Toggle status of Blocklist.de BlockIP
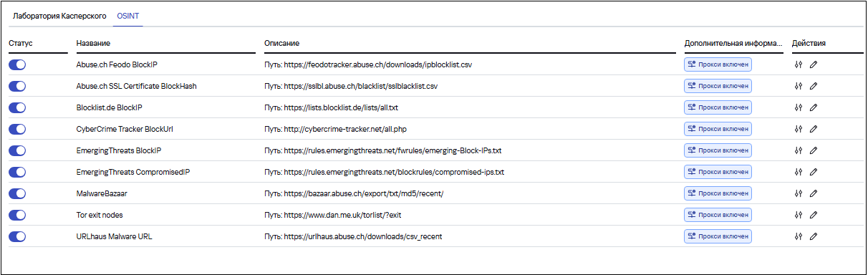The height and width of the screenshot is (275, 868). click(17, 107)
